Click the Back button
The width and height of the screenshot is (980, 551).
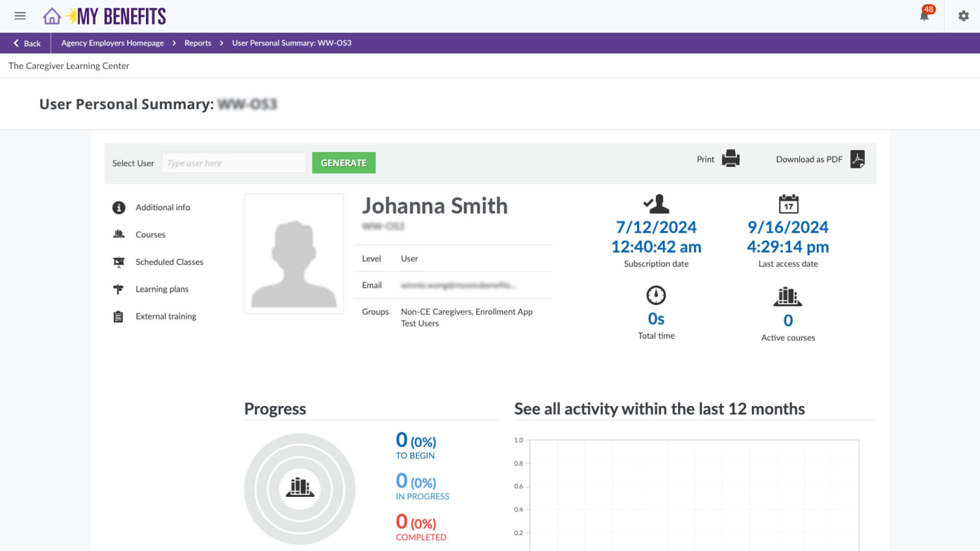pyautogui.click(x=26, y=43)
